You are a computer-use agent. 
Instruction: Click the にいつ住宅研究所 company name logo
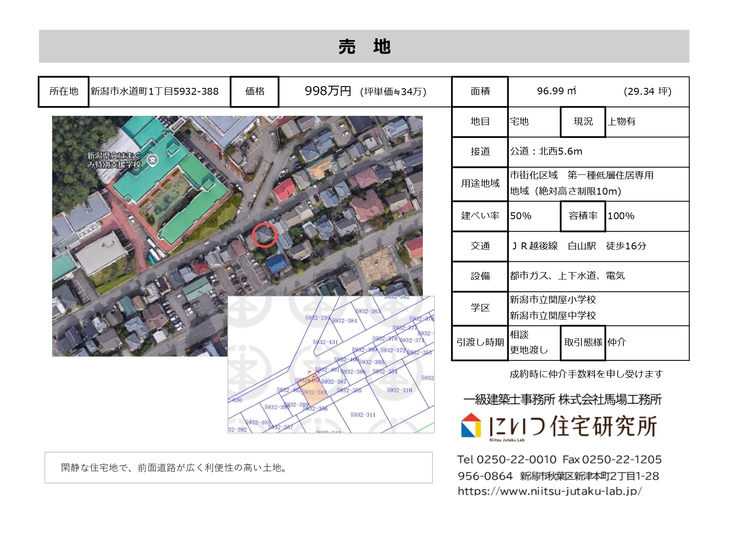573,426
